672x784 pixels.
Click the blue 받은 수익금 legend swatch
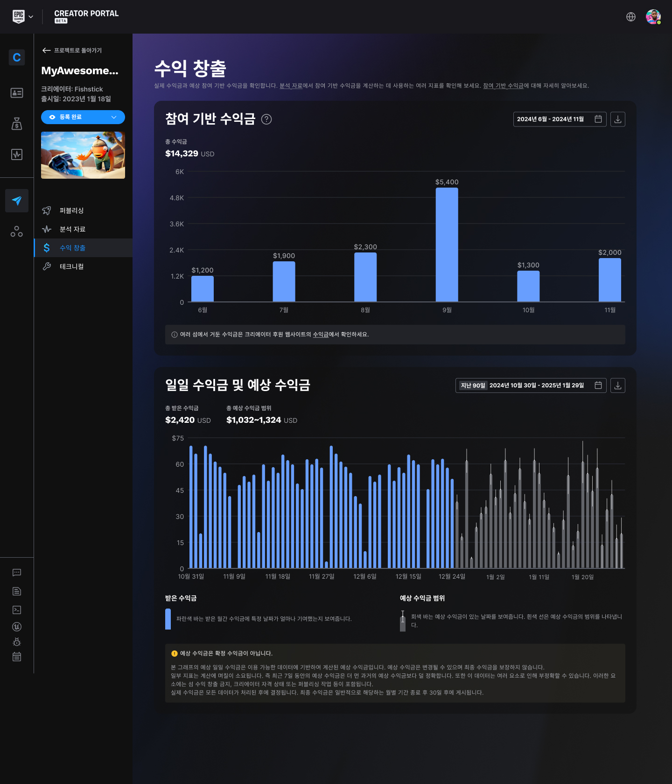(168, 619)
